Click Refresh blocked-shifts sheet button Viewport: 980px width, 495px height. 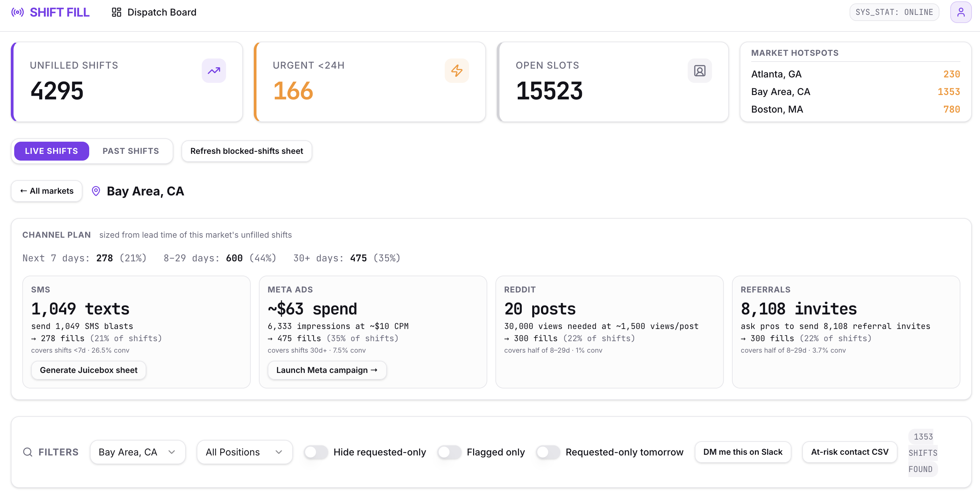247,151
